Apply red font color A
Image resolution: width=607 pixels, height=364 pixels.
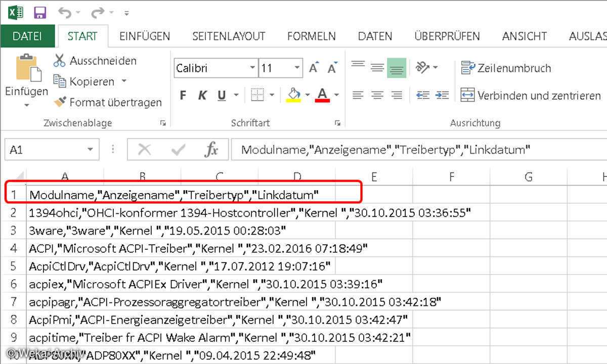[x=322, y=95]
